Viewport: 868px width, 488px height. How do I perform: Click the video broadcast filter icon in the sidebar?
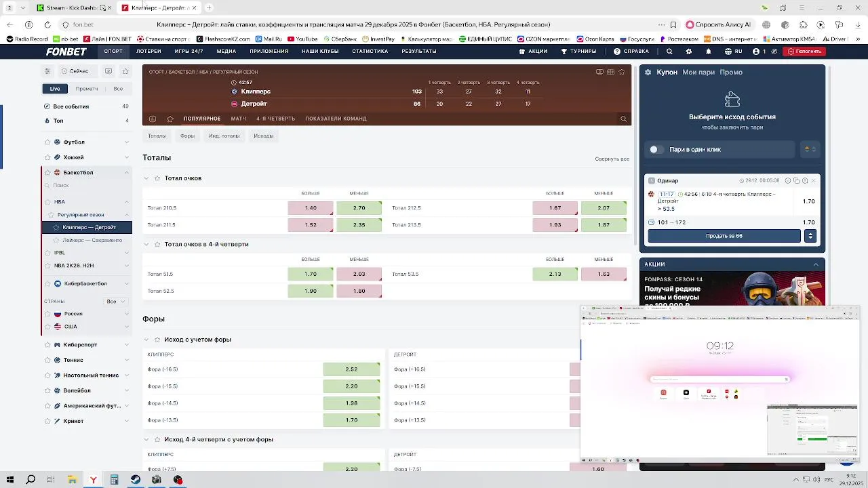tap(108, 70)
